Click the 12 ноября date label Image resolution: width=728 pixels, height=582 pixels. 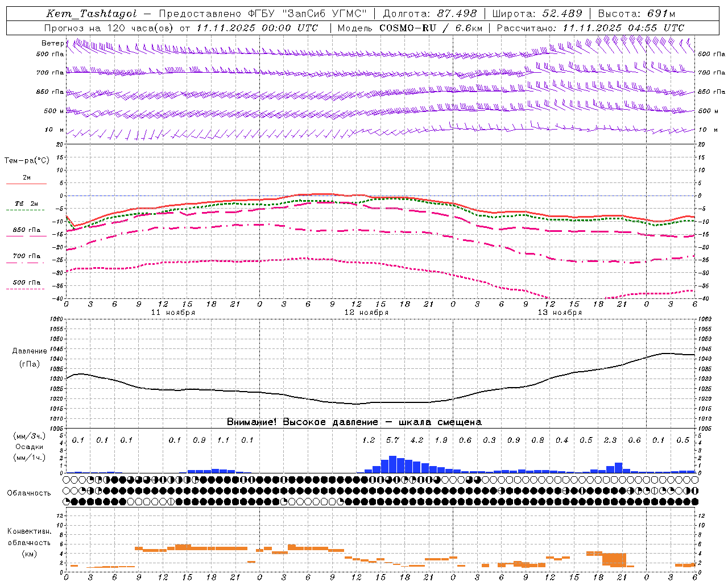(366, 313)
